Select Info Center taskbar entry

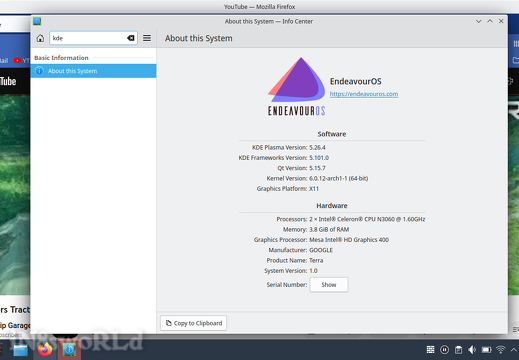[x=69, y=350]
